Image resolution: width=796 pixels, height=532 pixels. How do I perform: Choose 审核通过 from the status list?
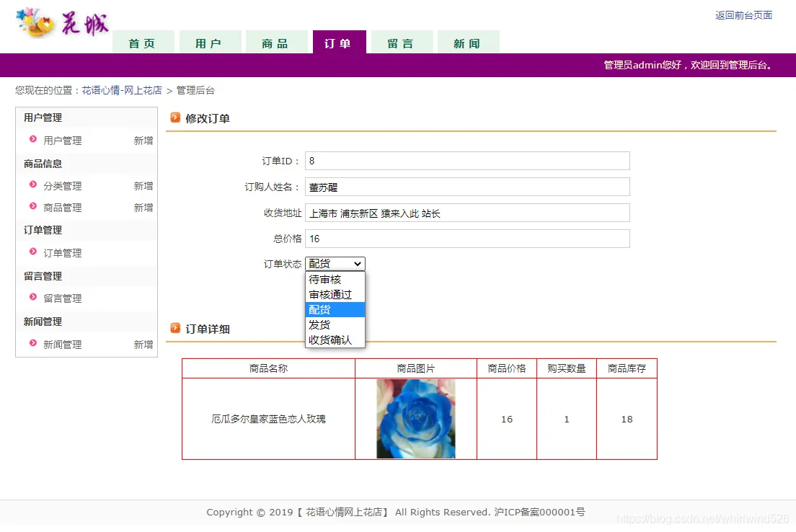click(335, 294)
